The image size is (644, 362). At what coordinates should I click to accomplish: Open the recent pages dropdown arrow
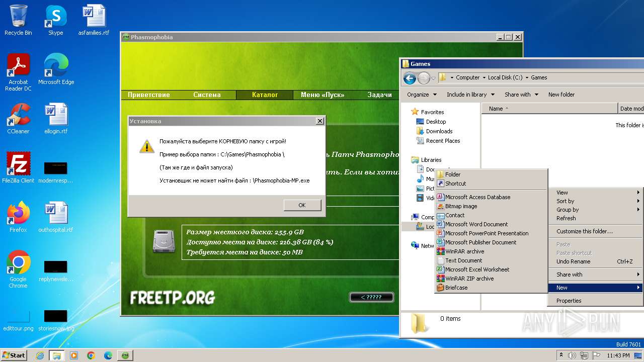[433, 78]
